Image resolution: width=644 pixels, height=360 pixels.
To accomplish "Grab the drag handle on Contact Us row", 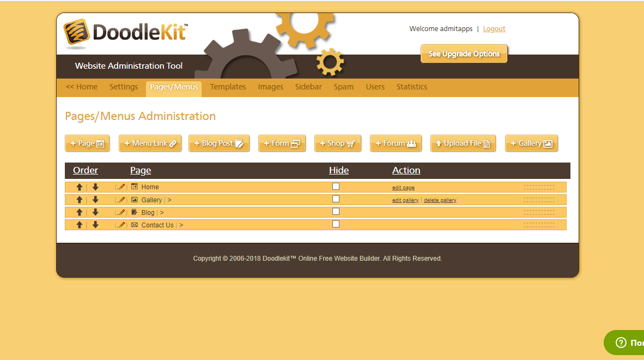I will (x=539, y=225).
